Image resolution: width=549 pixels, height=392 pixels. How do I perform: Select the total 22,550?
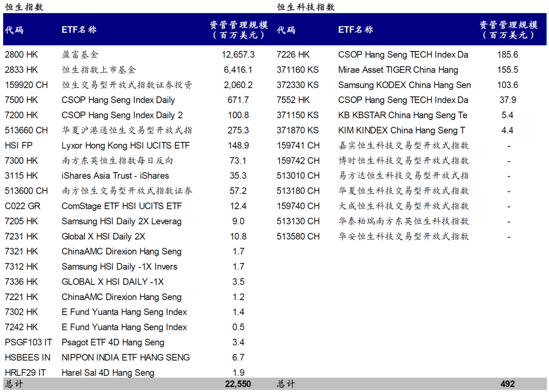point(238,384)
